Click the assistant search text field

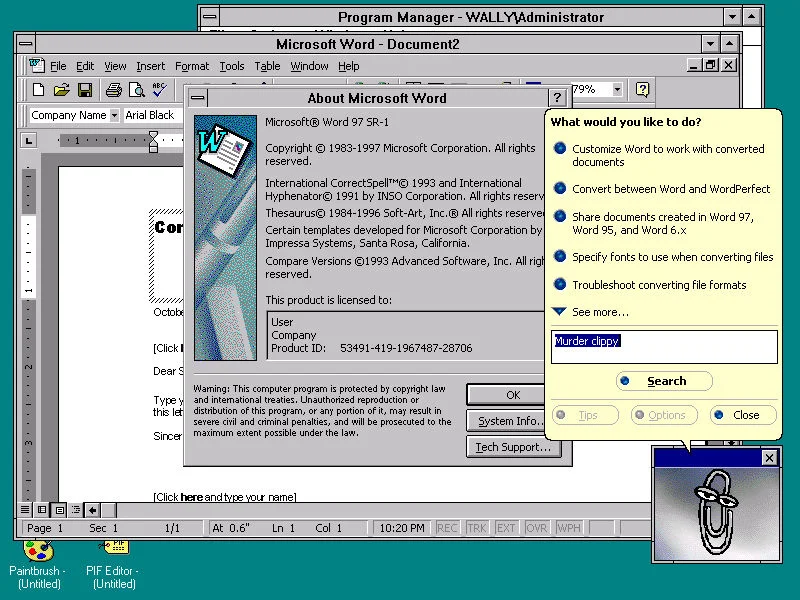(664, 347)
